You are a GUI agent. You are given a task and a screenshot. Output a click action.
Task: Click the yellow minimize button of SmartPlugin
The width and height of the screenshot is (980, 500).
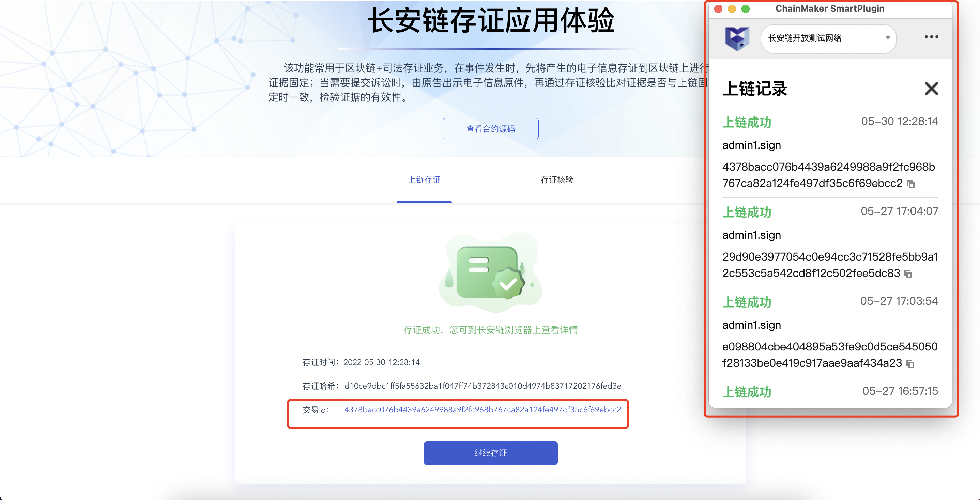pyautogui.click(x=732, y=9)
